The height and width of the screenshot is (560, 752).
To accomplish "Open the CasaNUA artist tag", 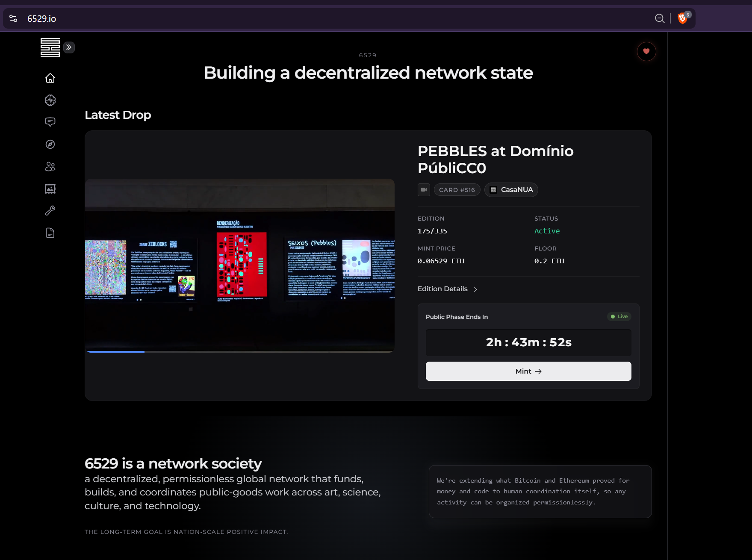I will (x=511, y=190).
